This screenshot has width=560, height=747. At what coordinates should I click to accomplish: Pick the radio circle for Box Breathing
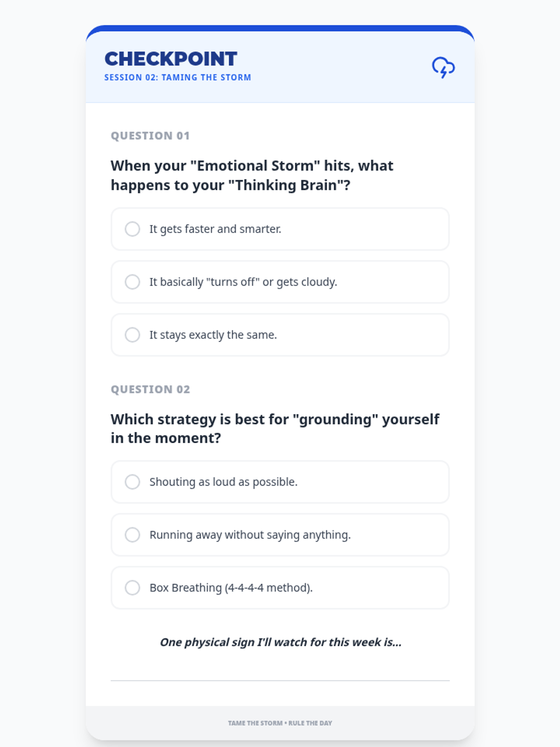tap(133, 587)
